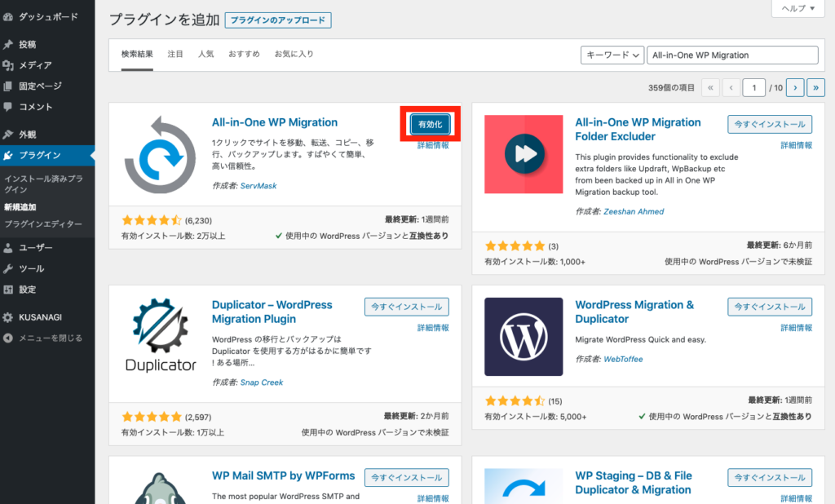The width and height of the screenshot is (835, 504).
Task: Open author link Snap Creek
Action: (x=262, y=382)
